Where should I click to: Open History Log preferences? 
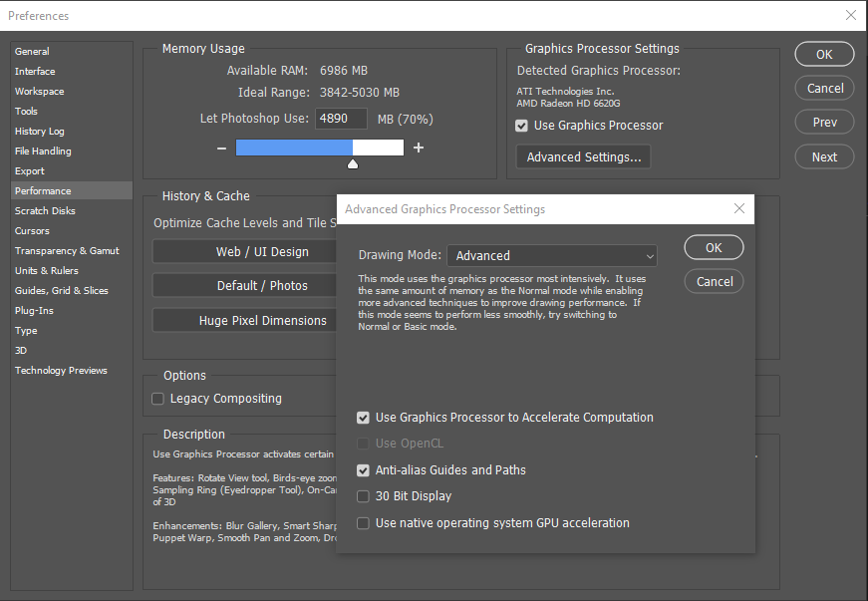pyautogui.click(x=72, y=132)
